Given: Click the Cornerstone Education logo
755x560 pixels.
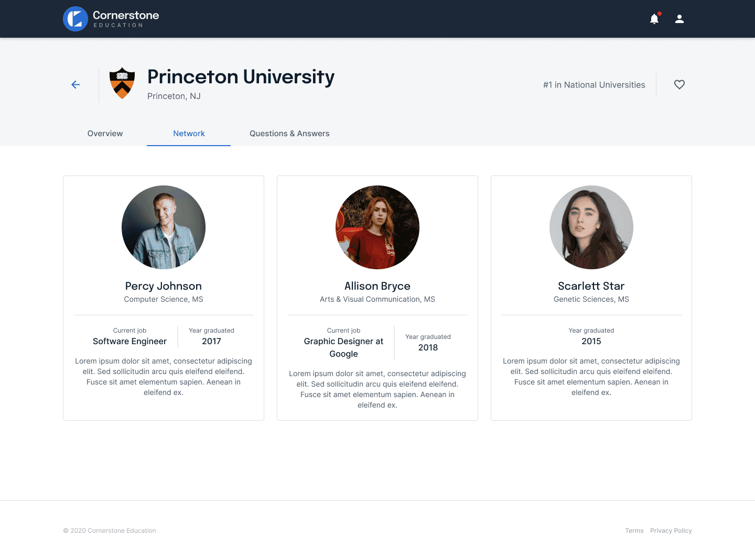Looking at the screenshot, I should coord(110,18).
